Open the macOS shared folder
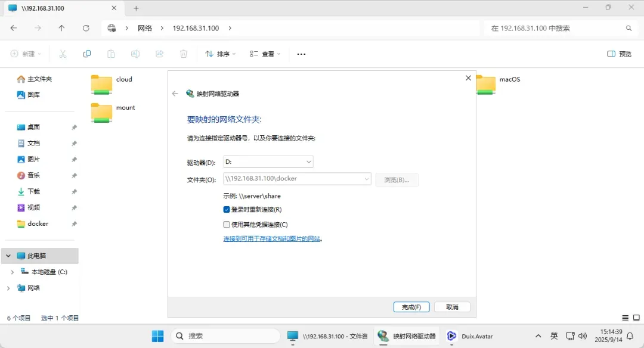Viewport: 644px width, 348px height. point(486,83)
